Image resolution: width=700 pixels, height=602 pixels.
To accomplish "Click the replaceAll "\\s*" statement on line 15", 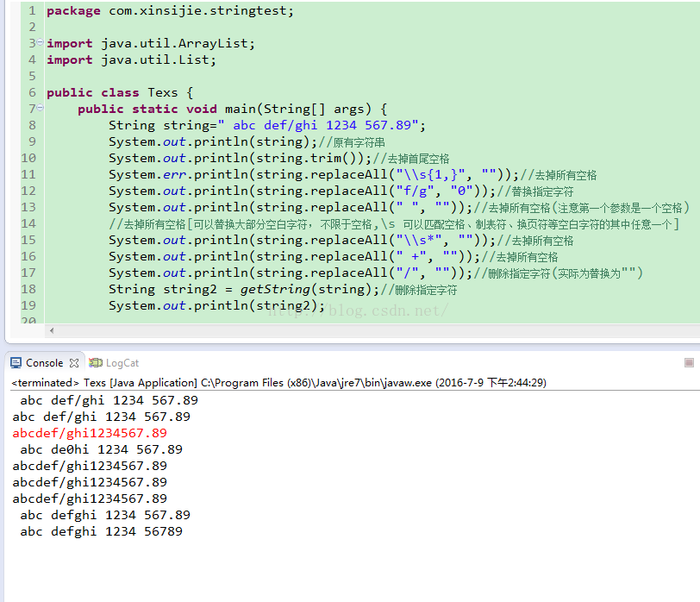I will tap(303, 241).
